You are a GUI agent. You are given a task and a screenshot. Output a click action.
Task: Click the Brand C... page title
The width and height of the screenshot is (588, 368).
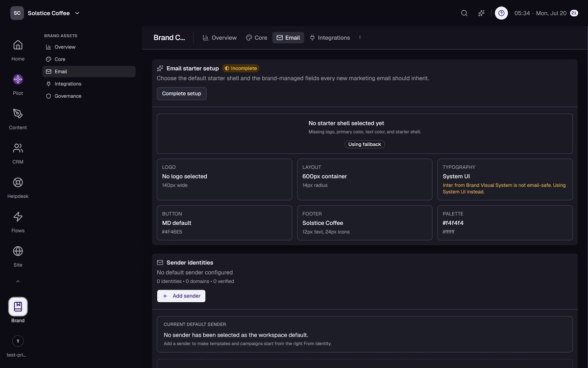pos(170,38)
